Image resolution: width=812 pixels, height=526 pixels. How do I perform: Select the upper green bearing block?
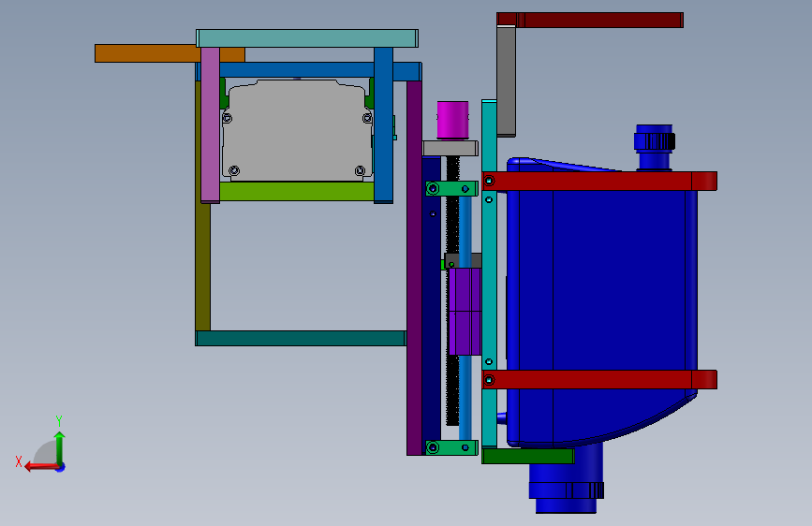pyautogui.click(x=451, y=189)
